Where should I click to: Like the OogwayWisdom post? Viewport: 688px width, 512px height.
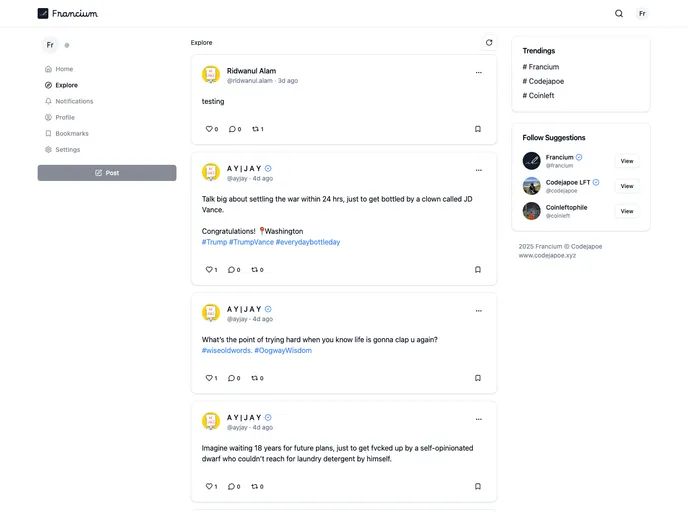(211, 378)
